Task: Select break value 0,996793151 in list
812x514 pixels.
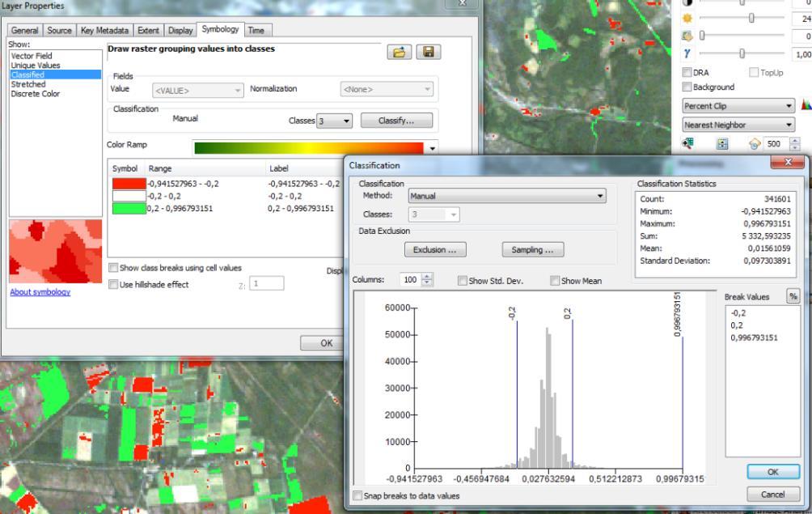Action: click(x=754, y=338)
